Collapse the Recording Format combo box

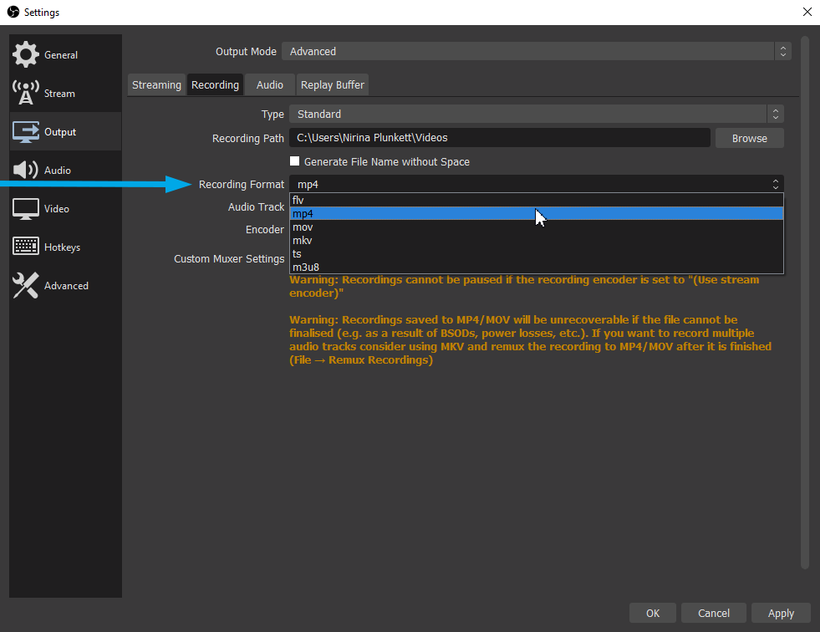(x=536, y=184)
